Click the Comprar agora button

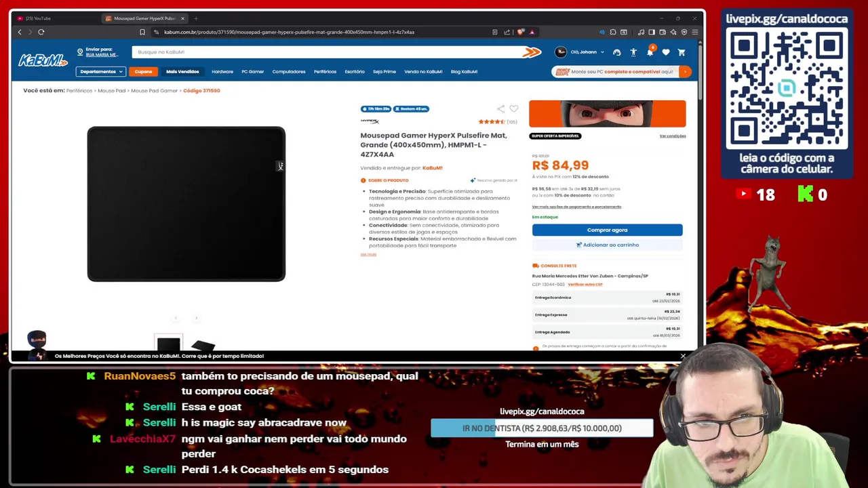(608, 230)
